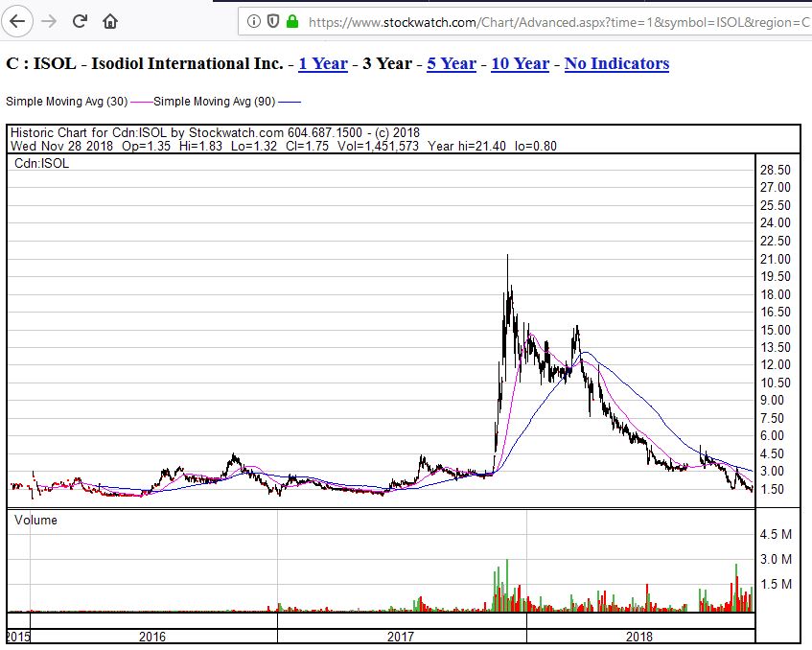
Task: Navigate back to the previous page
Action: pyautogui.click(x=18, y=19)
